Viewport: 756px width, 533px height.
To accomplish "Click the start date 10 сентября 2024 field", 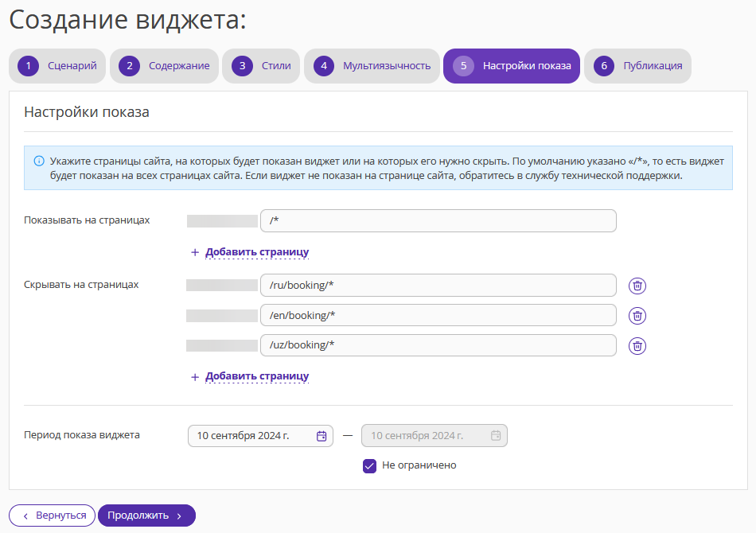I will coord(260,436).
